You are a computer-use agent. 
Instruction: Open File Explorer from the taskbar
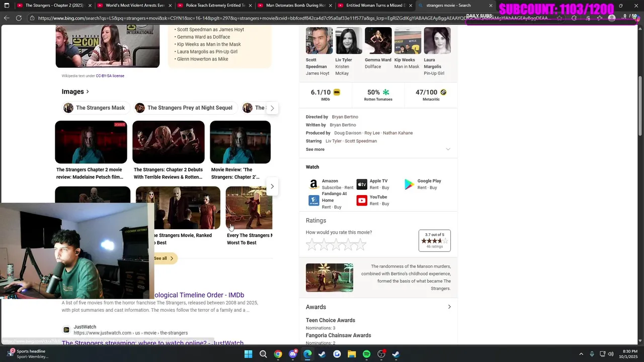(352, 354)
